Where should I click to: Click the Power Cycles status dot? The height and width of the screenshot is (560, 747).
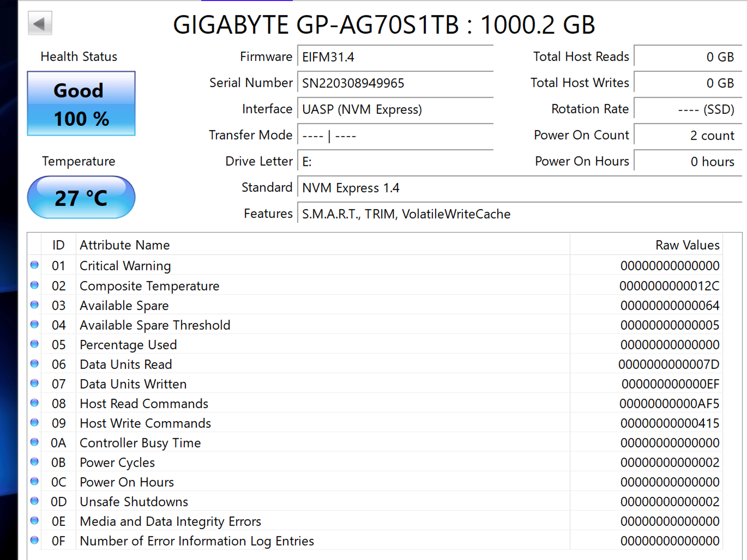pyautogui.click(x=35, y=462)
